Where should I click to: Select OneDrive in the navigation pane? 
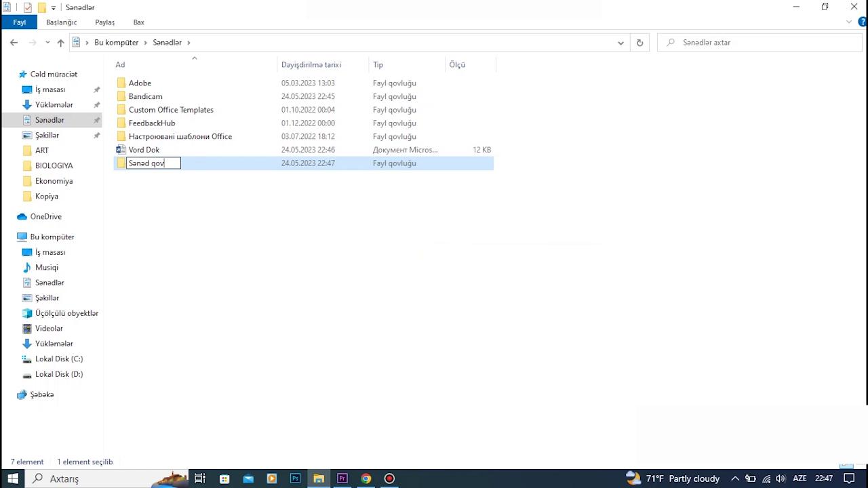click(x=45, y=216)
